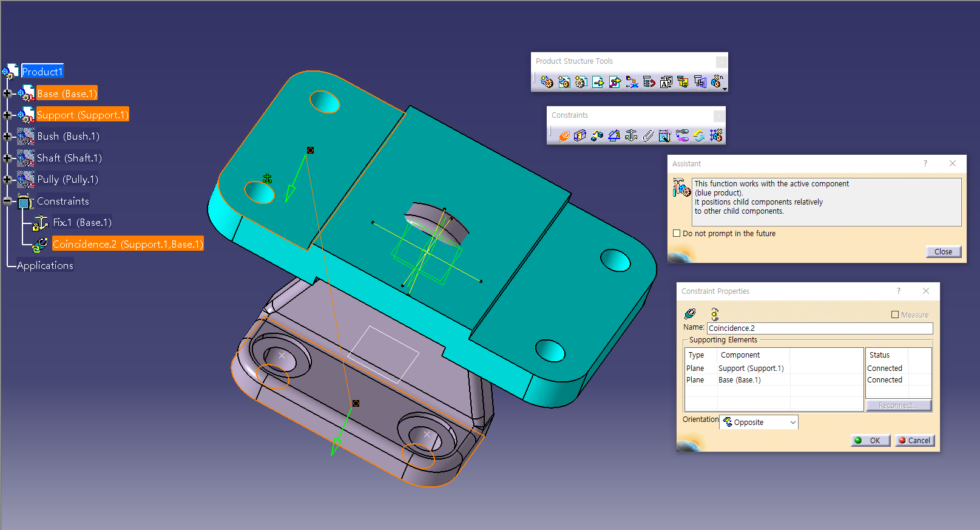Click the Reconnect... button
980x530 pixels.
point(899,406)
